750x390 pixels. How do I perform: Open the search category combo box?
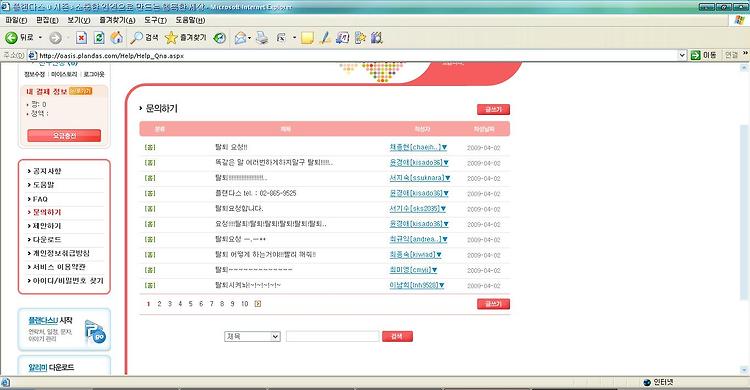click(x=252, y=336)
